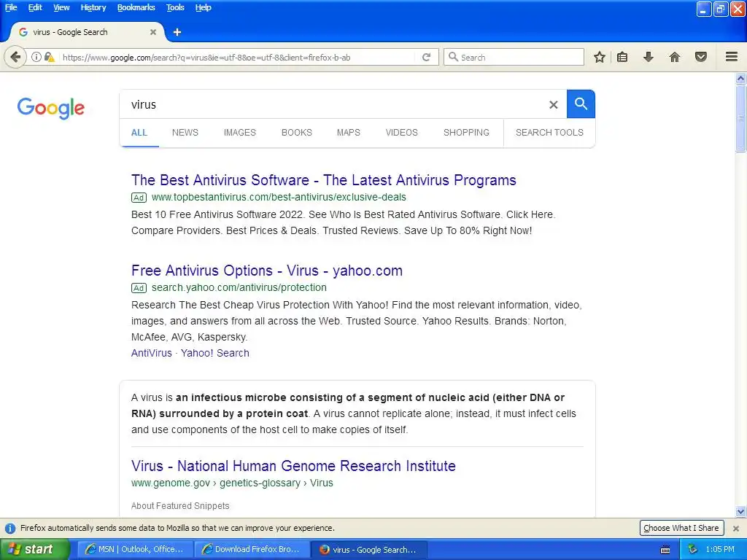Dismiss the Firefox data notification bar
This screenshot has width=747, height=560.
(736, 528)
